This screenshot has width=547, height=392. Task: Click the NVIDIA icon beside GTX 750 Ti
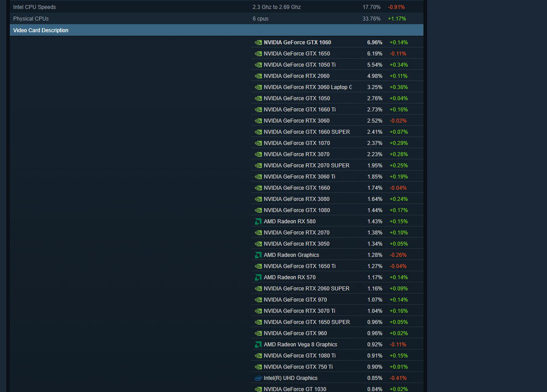coord(258,367)
